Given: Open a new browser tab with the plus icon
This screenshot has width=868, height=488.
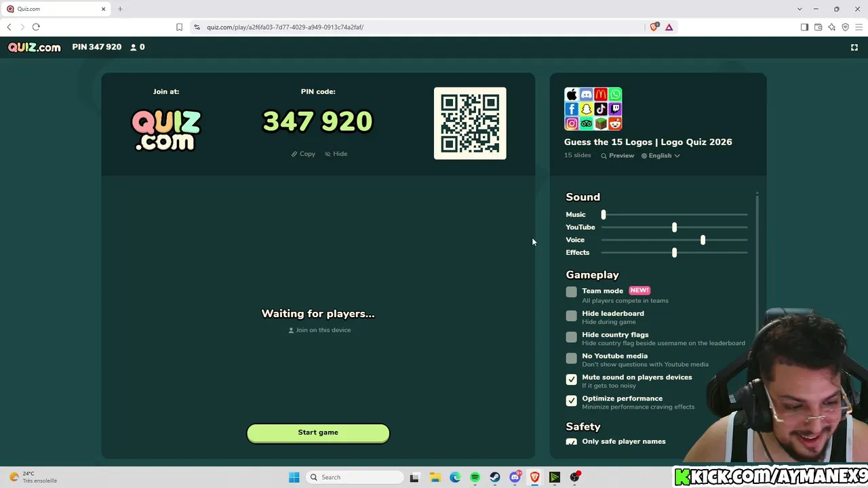Looking at the screenshot, I should (x=120, y=9).
